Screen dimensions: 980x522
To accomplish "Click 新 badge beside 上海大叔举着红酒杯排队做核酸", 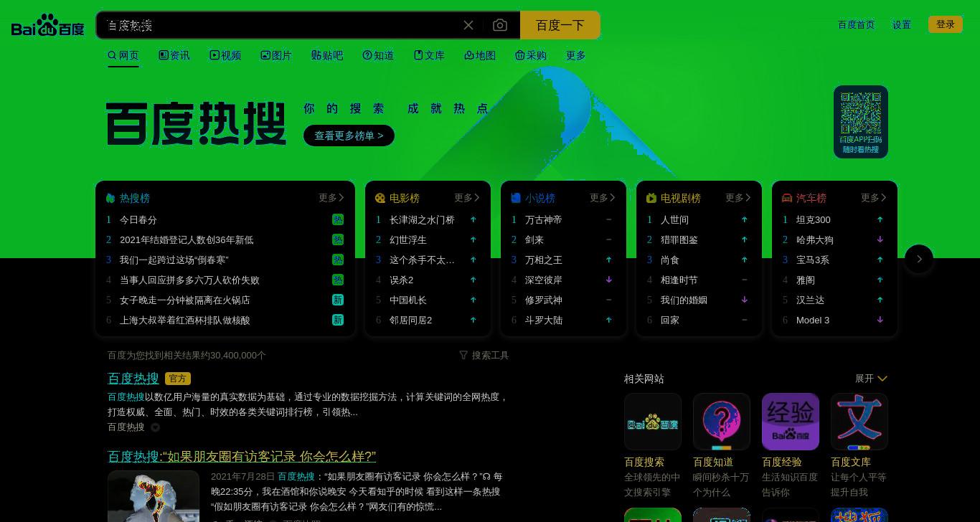I will click(x=338, y=320).
